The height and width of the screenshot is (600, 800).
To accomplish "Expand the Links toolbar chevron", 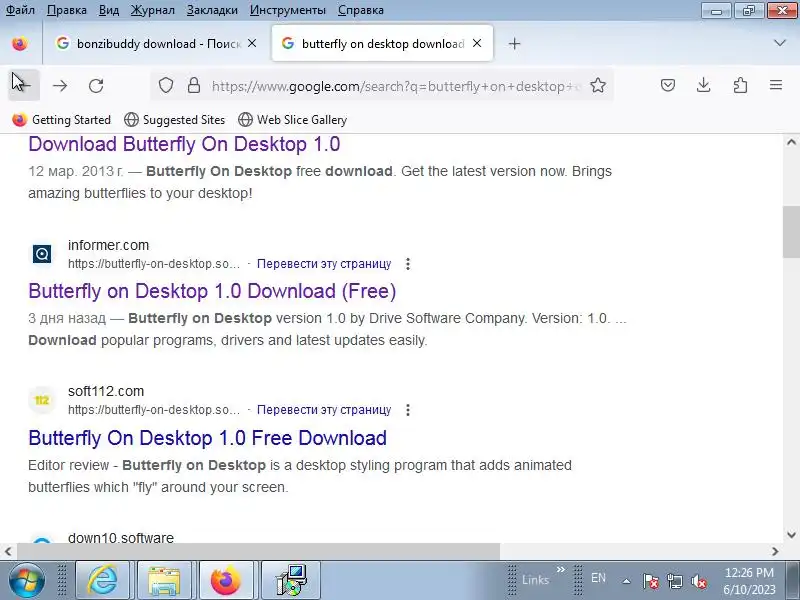I will click(x=560, y=570).
